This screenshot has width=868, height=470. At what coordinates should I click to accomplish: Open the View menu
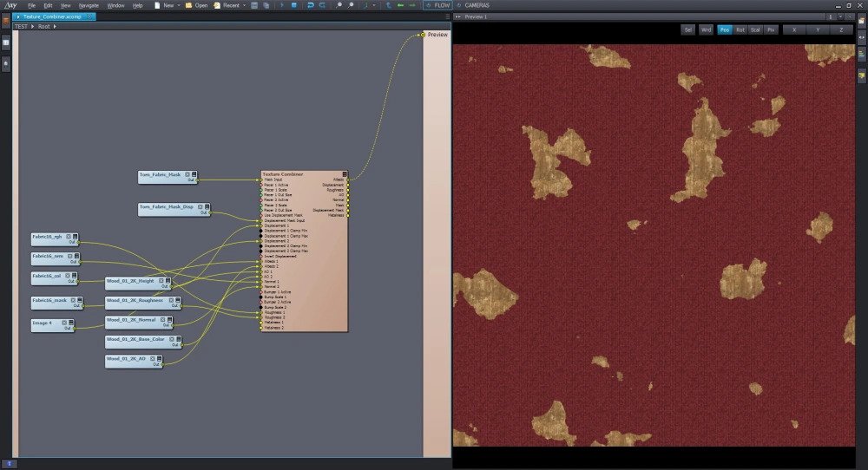[65, 5]
